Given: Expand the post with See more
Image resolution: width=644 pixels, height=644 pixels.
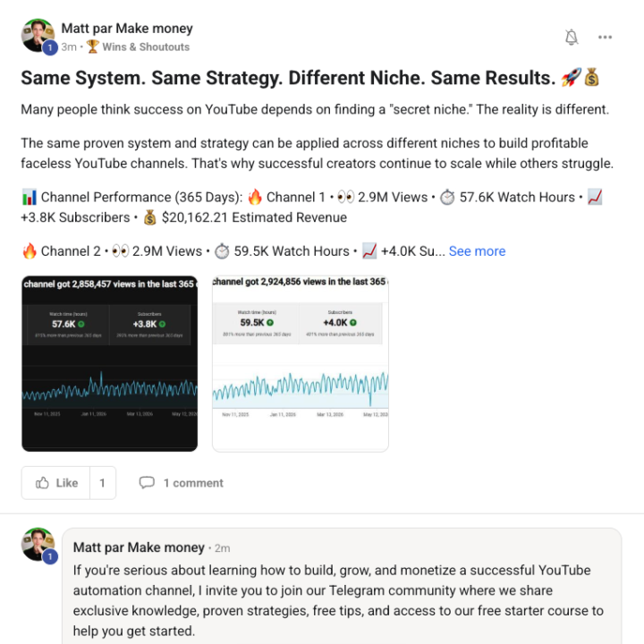Looking at the screenshot, I should coord(477,251).
